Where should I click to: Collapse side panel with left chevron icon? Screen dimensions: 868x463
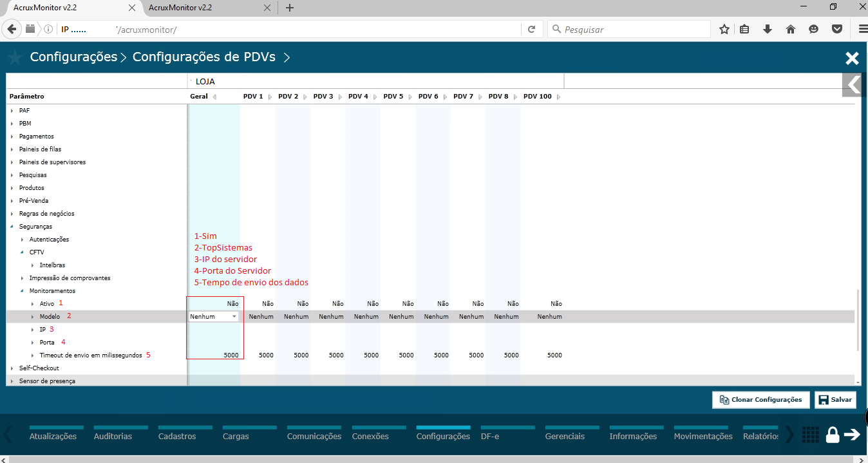[854, 85]
